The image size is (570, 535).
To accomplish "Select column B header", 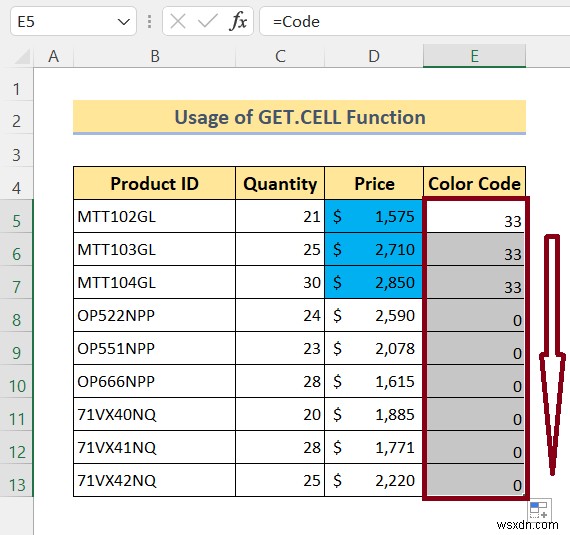I will coord(154,56).
